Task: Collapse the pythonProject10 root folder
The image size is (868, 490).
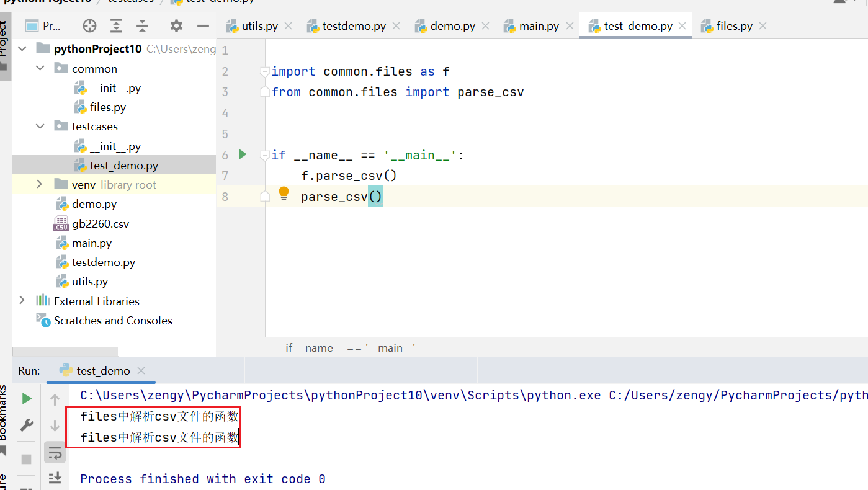Action: pyautogui.click(x=23, y=49)
